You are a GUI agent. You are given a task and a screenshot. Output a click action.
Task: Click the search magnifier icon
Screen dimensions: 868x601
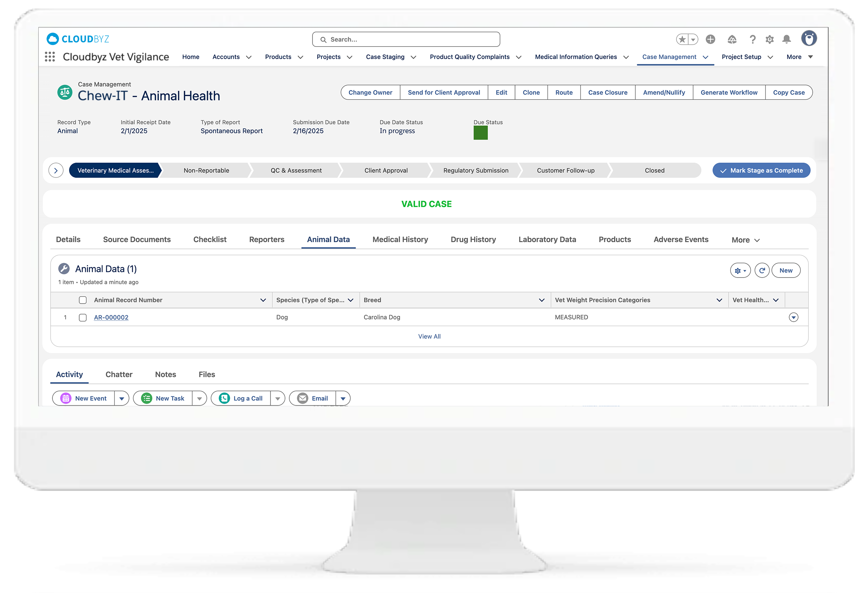coord(323,39)
